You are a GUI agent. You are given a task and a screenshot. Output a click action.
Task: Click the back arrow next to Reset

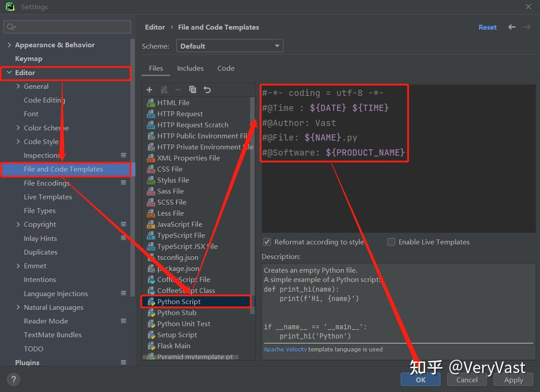[512, 27]
